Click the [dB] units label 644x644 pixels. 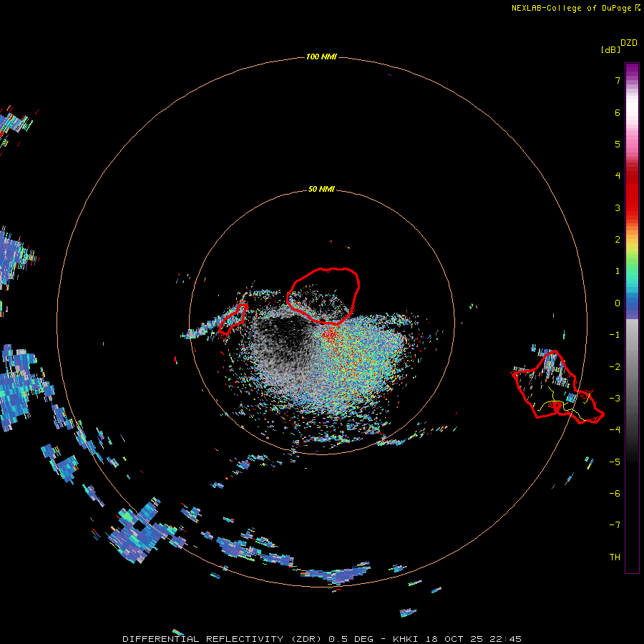[610, 49]
